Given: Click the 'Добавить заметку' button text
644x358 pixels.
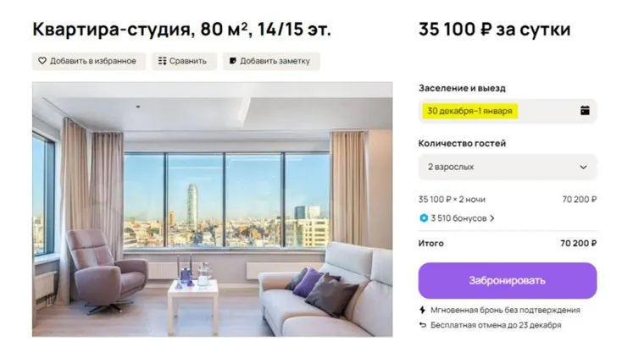Looking at the screenshot, I should pyautogui.click(x=275, y=61).
